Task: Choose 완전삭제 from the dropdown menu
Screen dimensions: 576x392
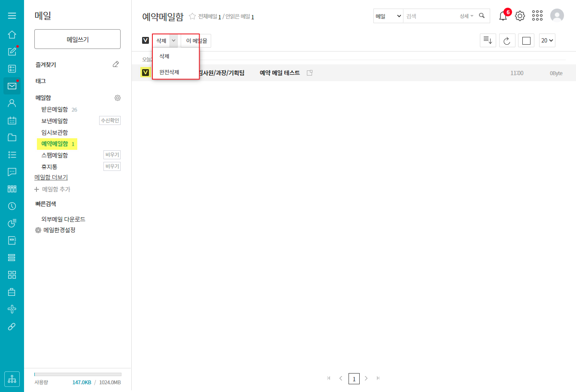Action: 169,72
